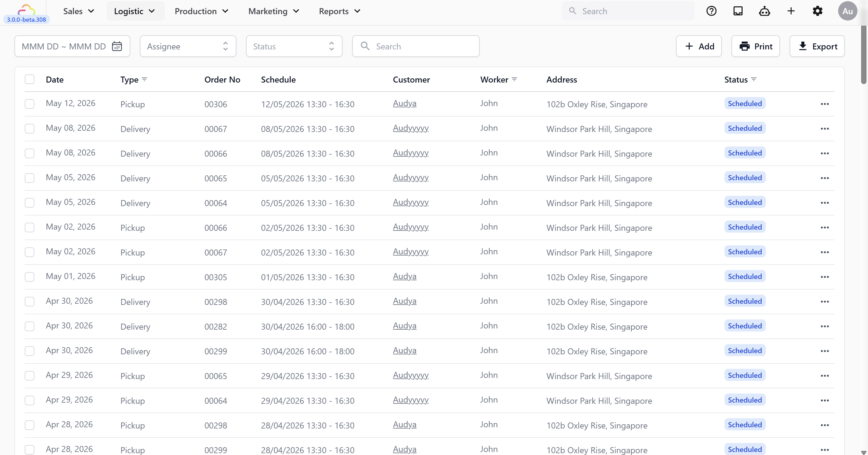Image resolution: width=868 pixels, height=455 pixels.
Task: Click the Worker column filter icon
Action: coord(514,80)
